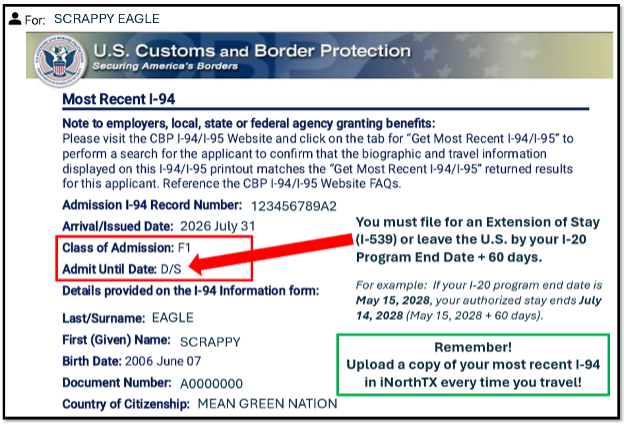Click the document number A0000000
Viewport: 624px width, 424px height.
211,384
